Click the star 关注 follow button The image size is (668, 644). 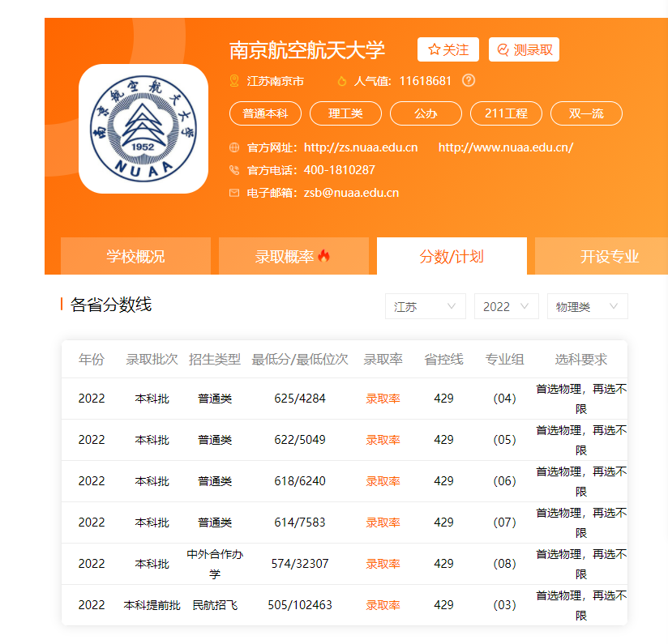click(447, 49)
